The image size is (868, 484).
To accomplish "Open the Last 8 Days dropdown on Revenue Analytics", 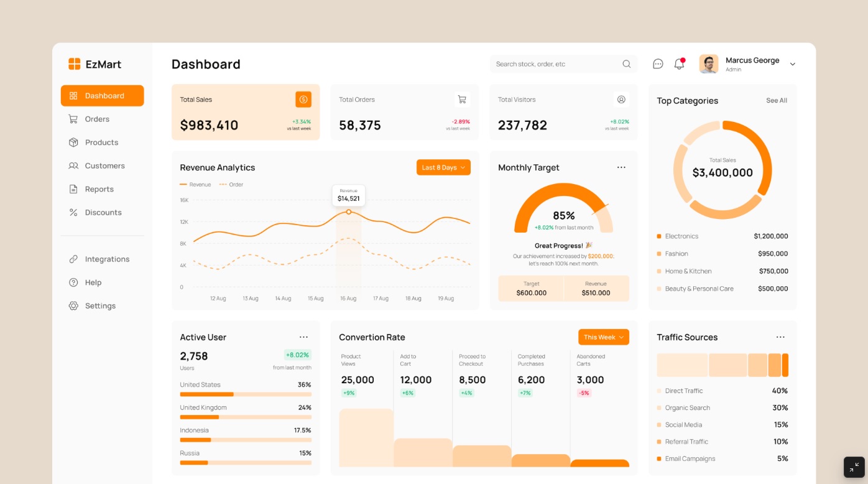I will [443, 167].
